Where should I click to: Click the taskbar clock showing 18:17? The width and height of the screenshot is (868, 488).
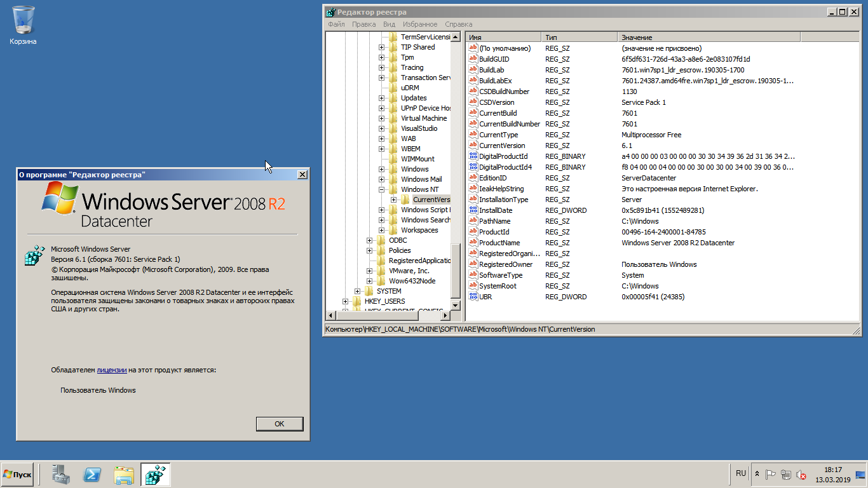(x=832, y=474)
